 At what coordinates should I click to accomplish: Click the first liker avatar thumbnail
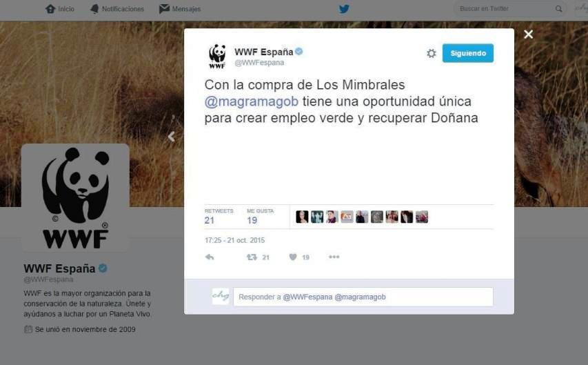click(302, 217)
